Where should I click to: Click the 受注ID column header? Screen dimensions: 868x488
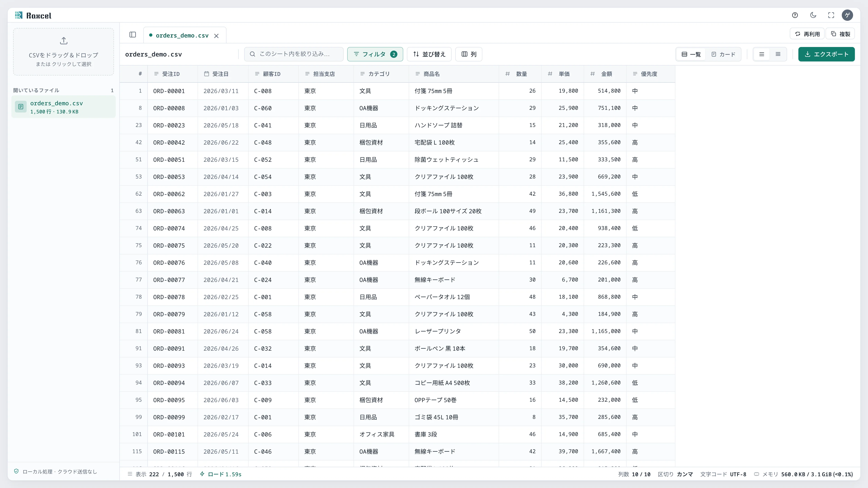[172, 74]
